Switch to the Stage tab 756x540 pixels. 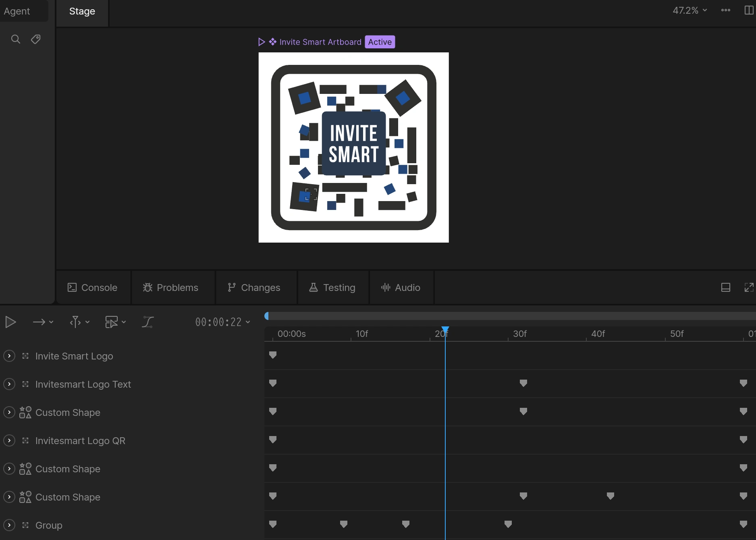[x=82, y=11]
